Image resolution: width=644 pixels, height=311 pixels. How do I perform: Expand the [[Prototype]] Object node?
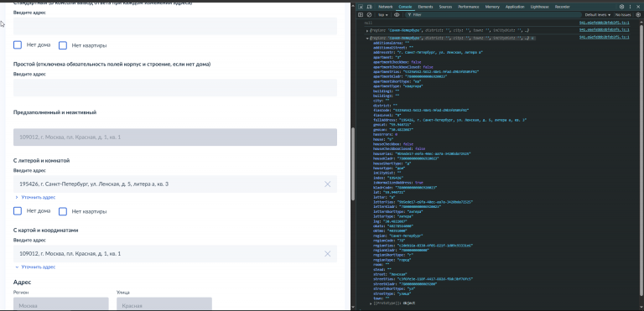click(x=371, y=303)
